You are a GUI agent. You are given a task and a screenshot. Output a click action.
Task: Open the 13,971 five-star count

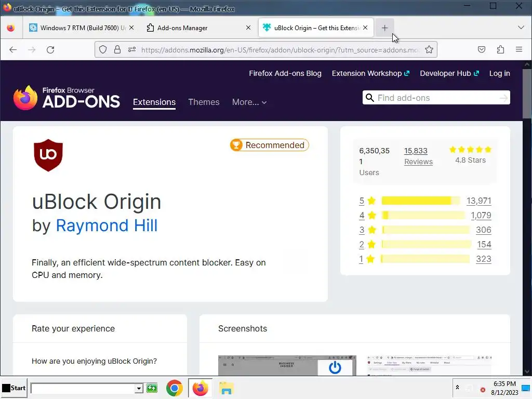478,201
